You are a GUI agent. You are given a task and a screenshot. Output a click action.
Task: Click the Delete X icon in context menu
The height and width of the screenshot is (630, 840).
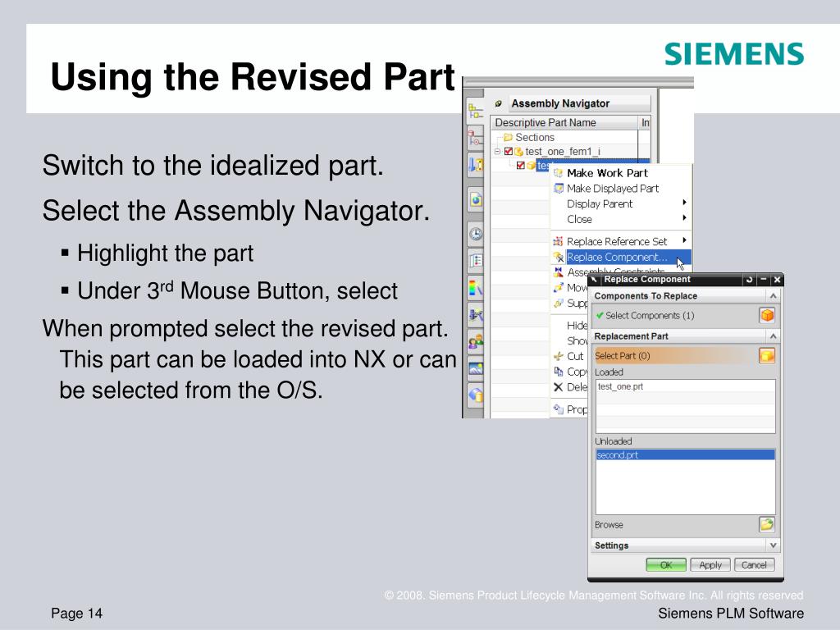coord(558,387)
